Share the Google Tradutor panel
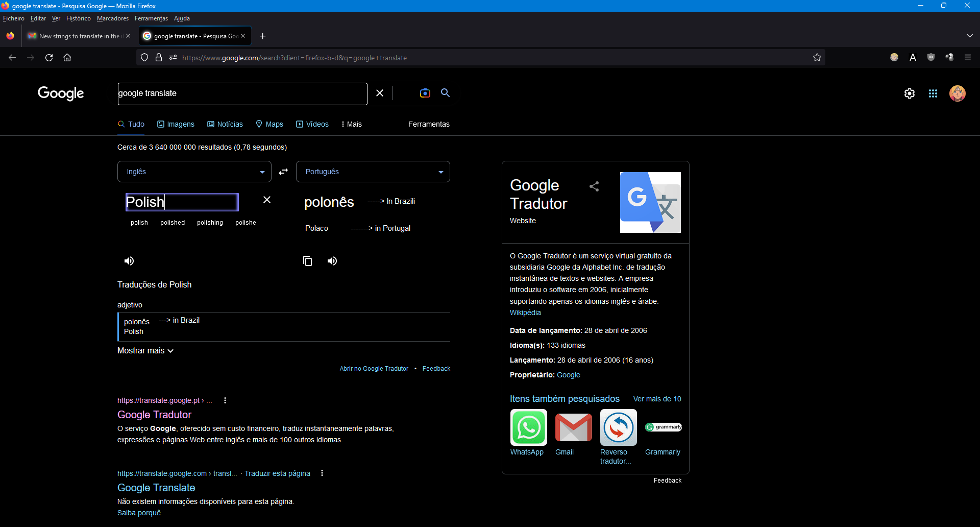This screenshot has height=527, width=980. coord(594,186)
